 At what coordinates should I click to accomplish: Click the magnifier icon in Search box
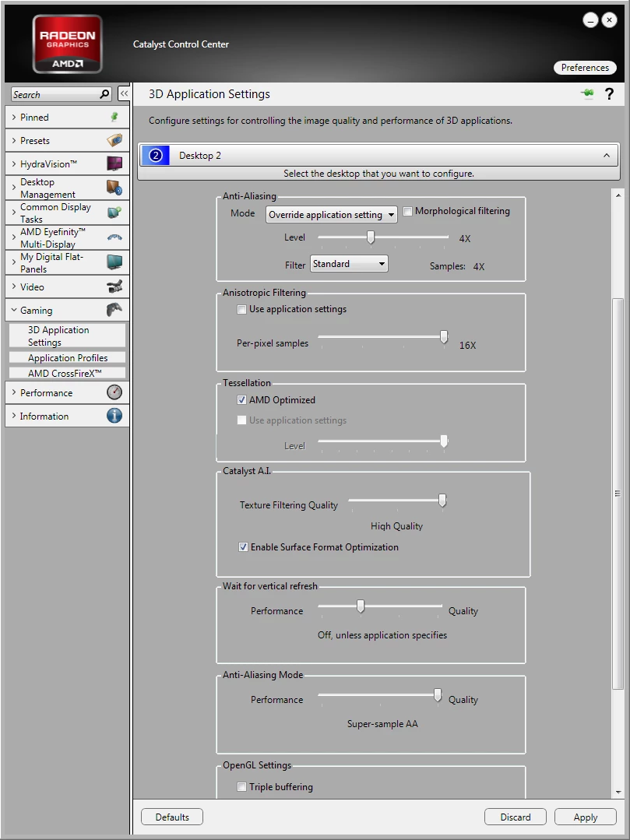click(x=104, y=94)
